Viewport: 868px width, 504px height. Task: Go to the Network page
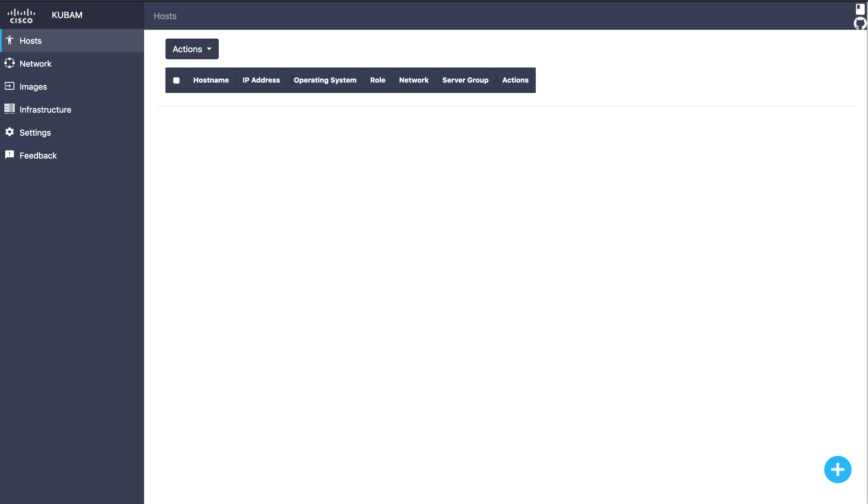pos(72,64)
